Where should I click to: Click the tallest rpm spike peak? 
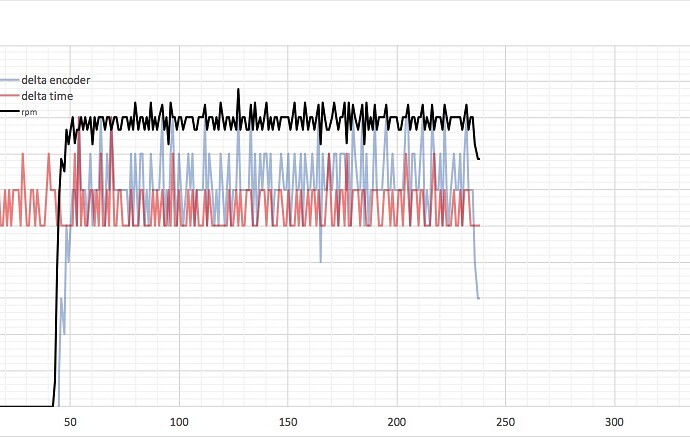point(239,89)
